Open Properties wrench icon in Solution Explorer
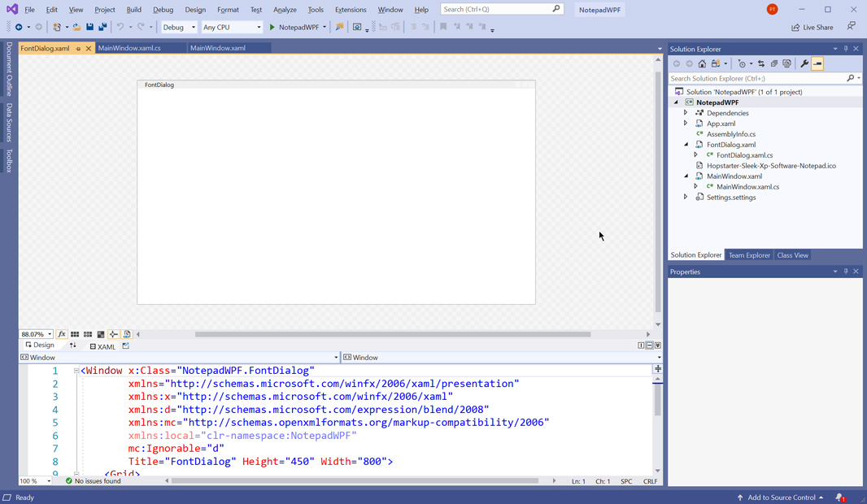This screenshot has height=504, width=867. 804,63
